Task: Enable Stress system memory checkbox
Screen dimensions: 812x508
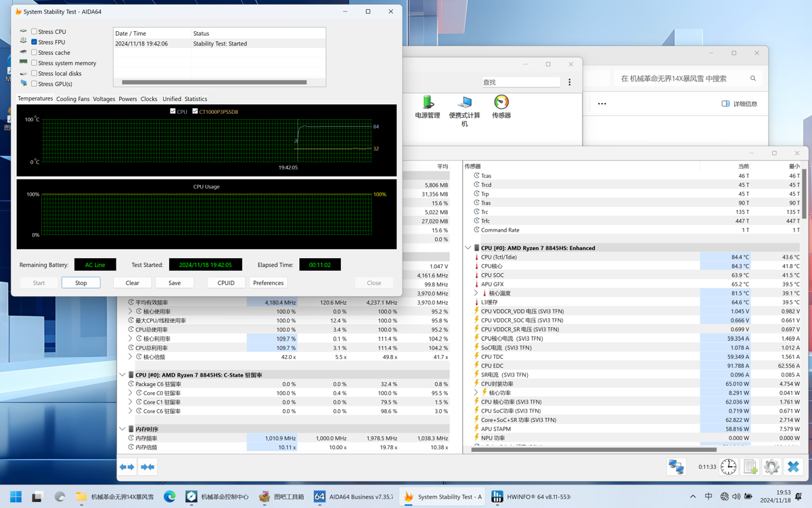Action: 34,63
